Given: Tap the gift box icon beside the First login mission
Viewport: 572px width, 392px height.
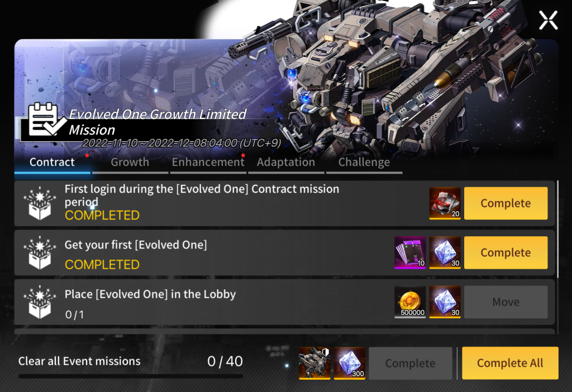Looking at the screenshot, I should pos(40,203).
